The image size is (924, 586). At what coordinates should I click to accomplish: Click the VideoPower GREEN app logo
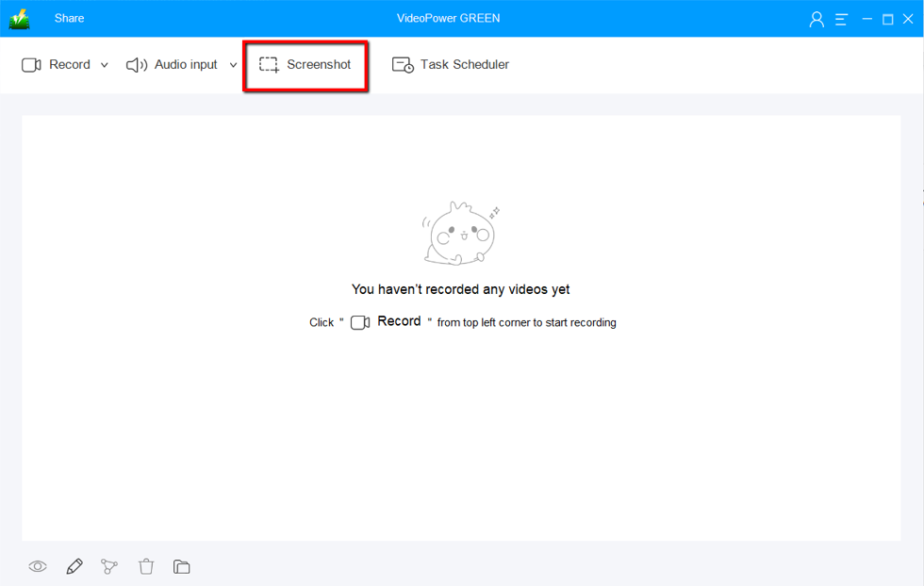coord(20,19)
